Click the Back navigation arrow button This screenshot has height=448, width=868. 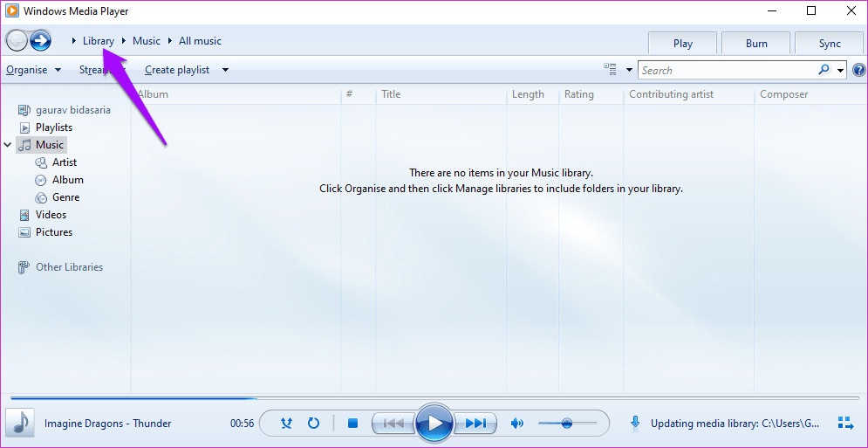(17, 40)
